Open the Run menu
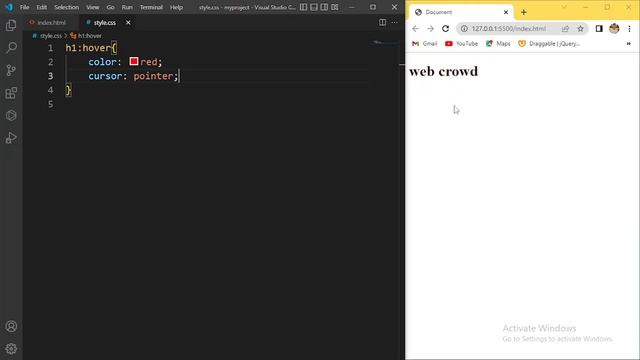Image resolution: width=640 pixels, height=360 pixels. click(127, 7)
